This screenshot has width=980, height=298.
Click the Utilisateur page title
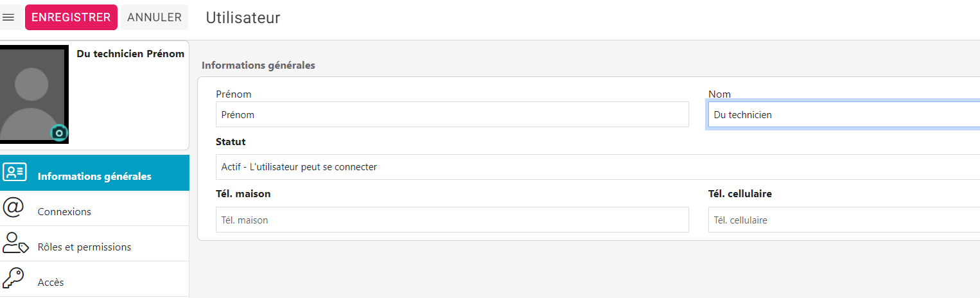tap(243, 18)
